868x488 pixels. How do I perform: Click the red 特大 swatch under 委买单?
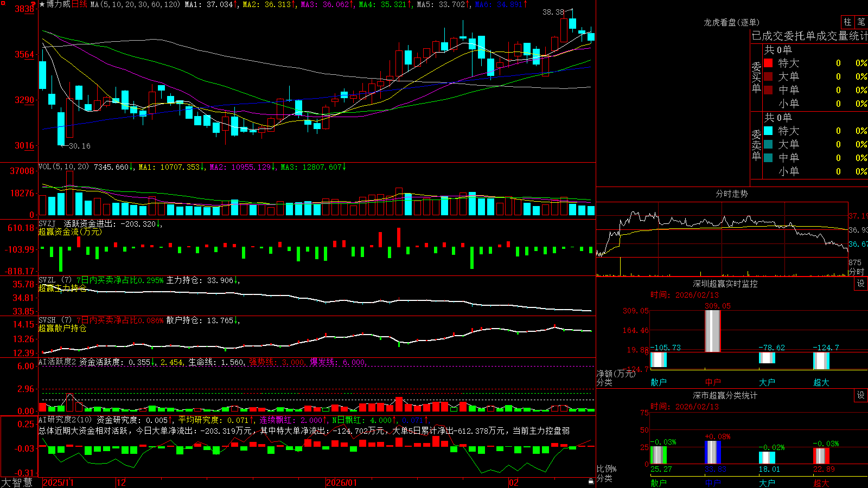(x=768, y=63)
